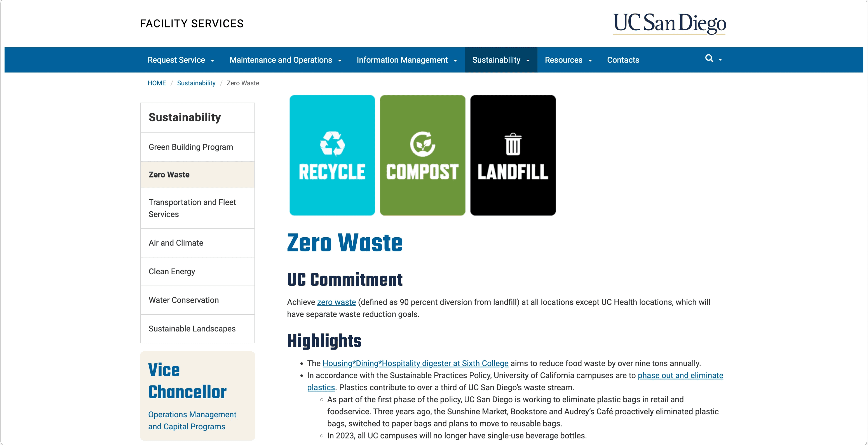Viewport: 868px width, 445px height.
Task: Open the Resources dropdown
Action: [568, 60]
